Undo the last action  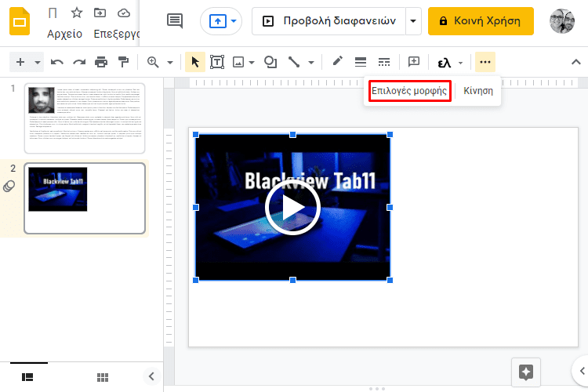pyautogui.click(x=57, y=62)
